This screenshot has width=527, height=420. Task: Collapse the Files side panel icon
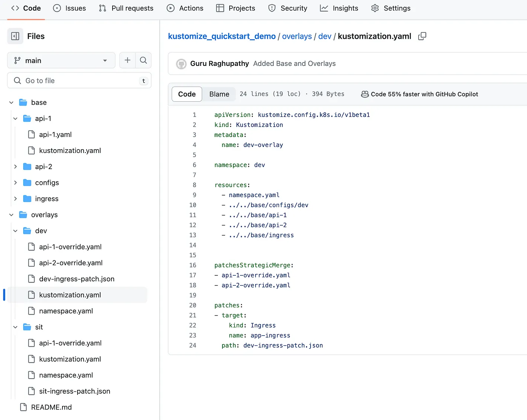(15, 36)
